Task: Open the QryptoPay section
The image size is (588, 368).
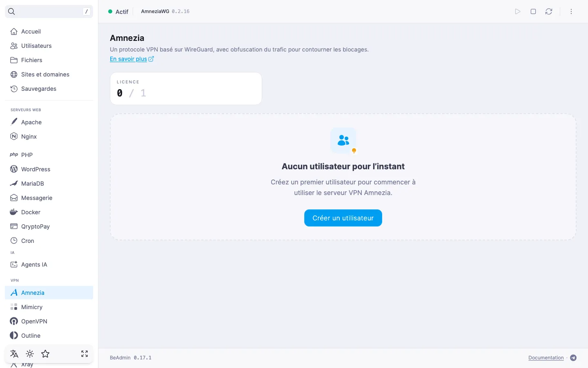Action: click(49, 227)
